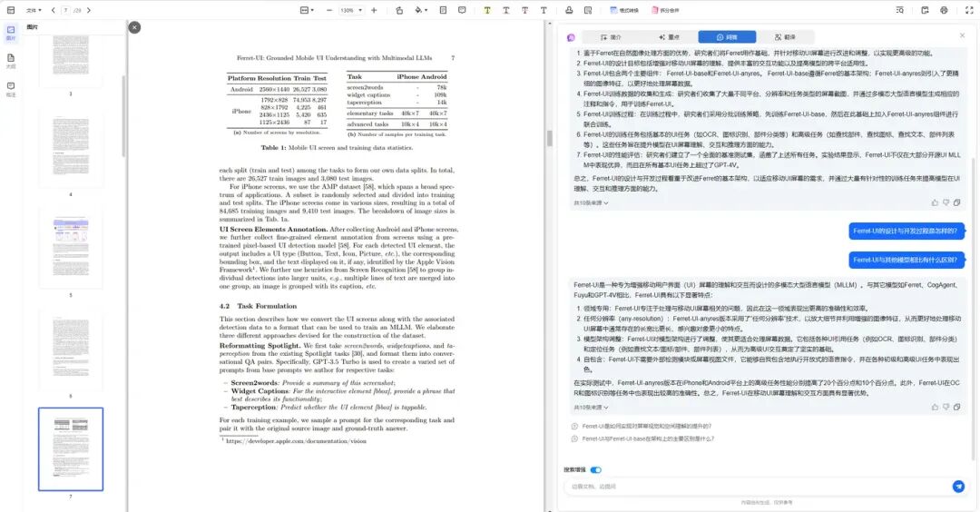The height and width of the screenshot is (512, 980).
Task: Close the thumbnail panel with round X
Action: pyautogui.click(x=134, y=27)
